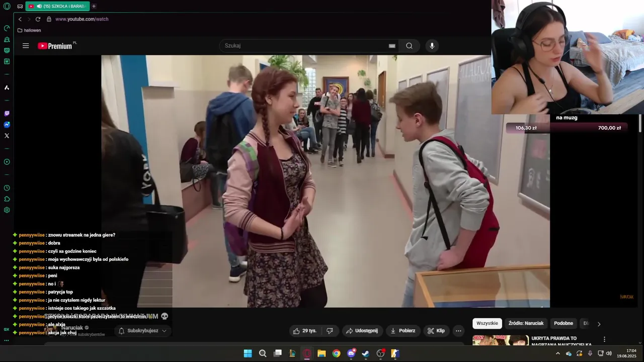
Task: Open the Aria AI icon in sidebar
Action: pos(7,87)
